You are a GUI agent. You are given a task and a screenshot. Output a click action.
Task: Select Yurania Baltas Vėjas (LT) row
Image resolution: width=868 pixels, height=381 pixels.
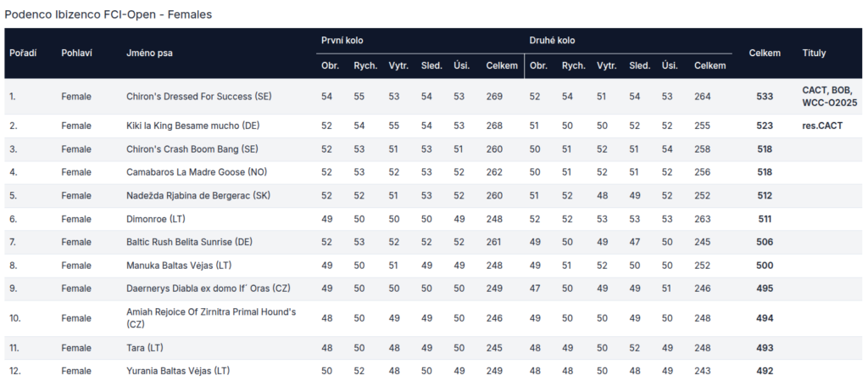point(433,371)
